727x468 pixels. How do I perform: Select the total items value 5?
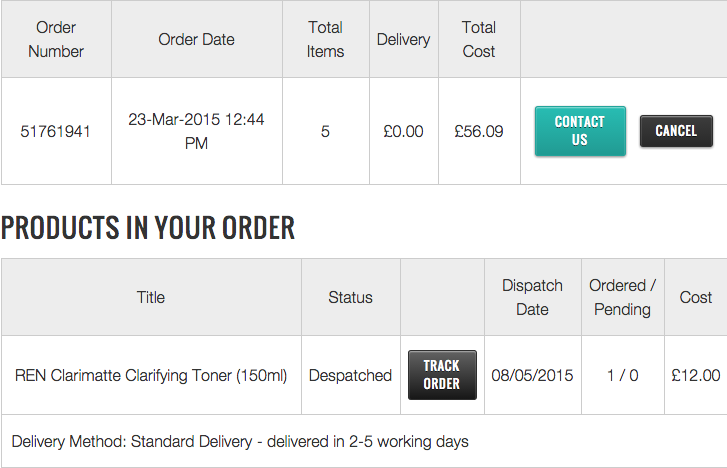[325, 131]
